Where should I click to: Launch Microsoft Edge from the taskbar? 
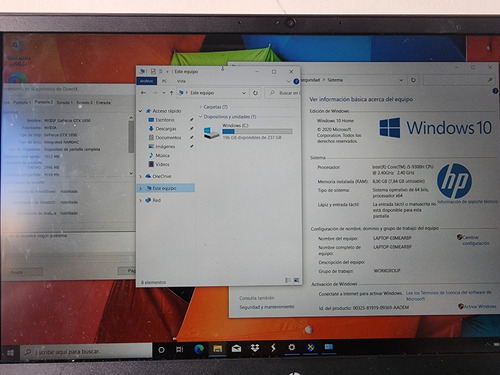[199, 349]
